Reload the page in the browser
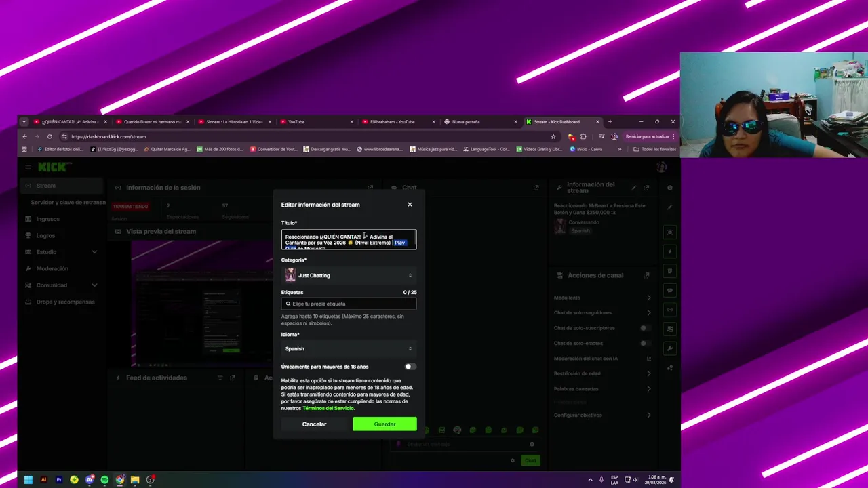Image resolution: width=868 pixels, height=488 pixels. click(x=50, y=136)
